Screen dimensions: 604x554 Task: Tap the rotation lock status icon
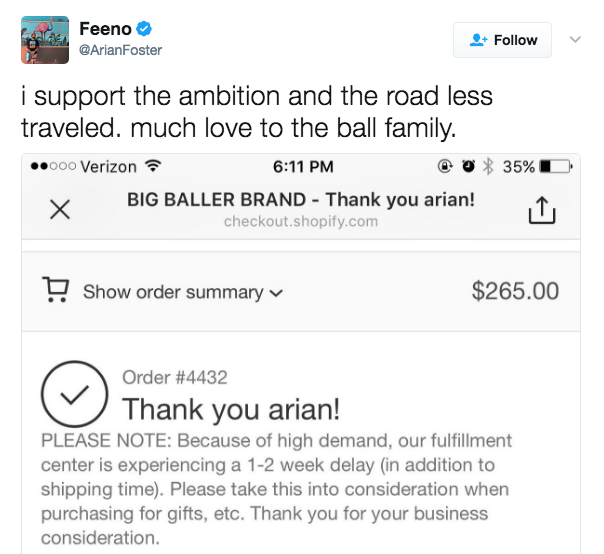click(x=447, y=166)
